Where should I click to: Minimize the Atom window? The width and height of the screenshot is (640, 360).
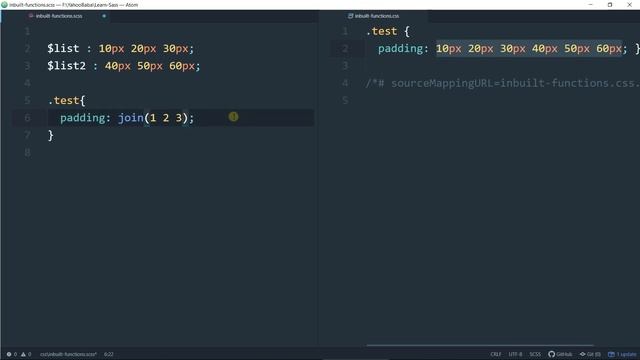(591, 5)
